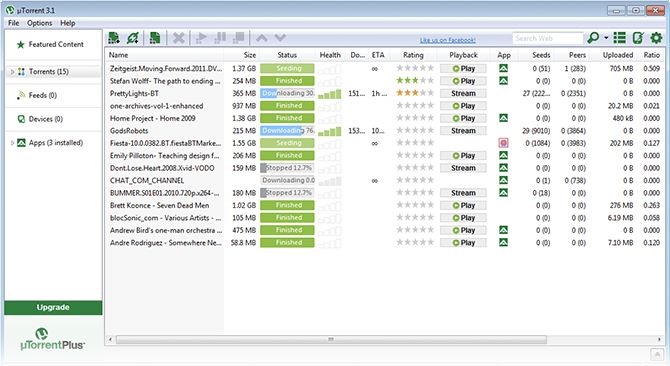Click Stream for GodsRobots torrent
The image size is (670, 366).
[x=463, y=131]
